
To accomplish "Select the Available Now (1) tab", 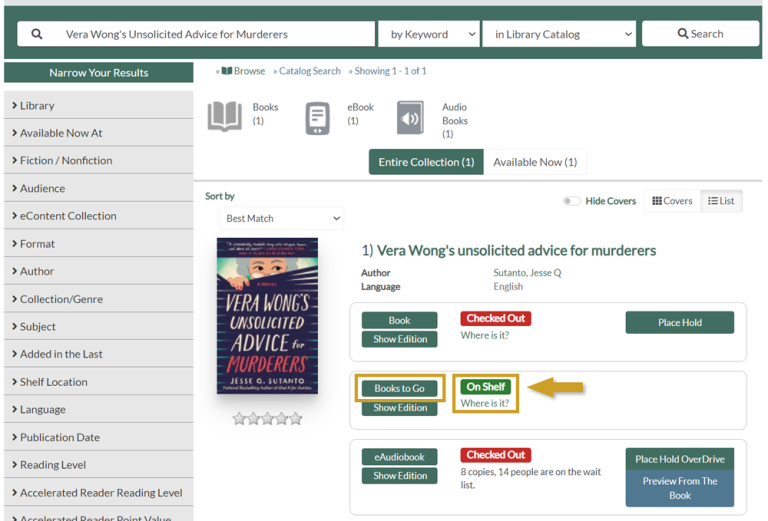I will click(535, 162).
